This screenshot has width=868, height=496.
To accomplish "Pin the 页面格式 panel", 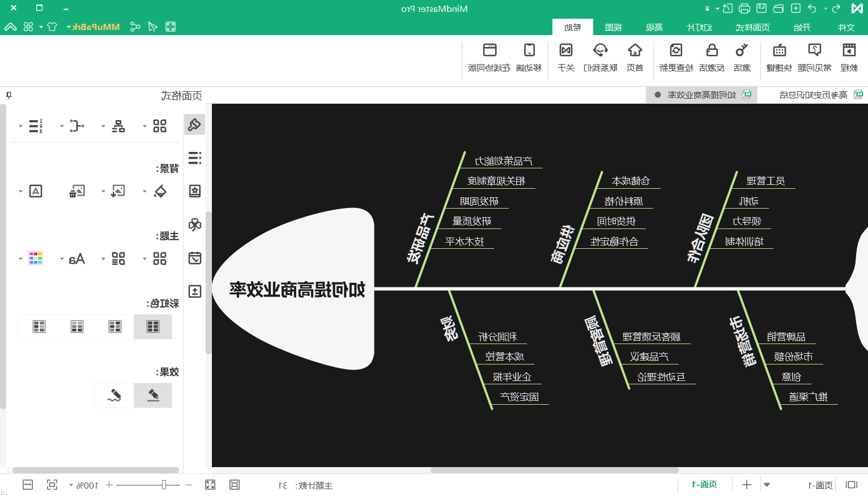I will click(8, 95).
